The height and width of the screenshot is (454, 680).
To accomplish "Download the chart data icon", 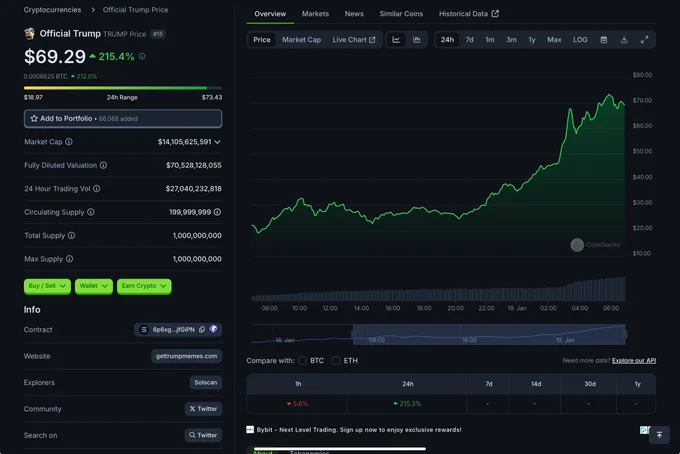I will 624,39.
